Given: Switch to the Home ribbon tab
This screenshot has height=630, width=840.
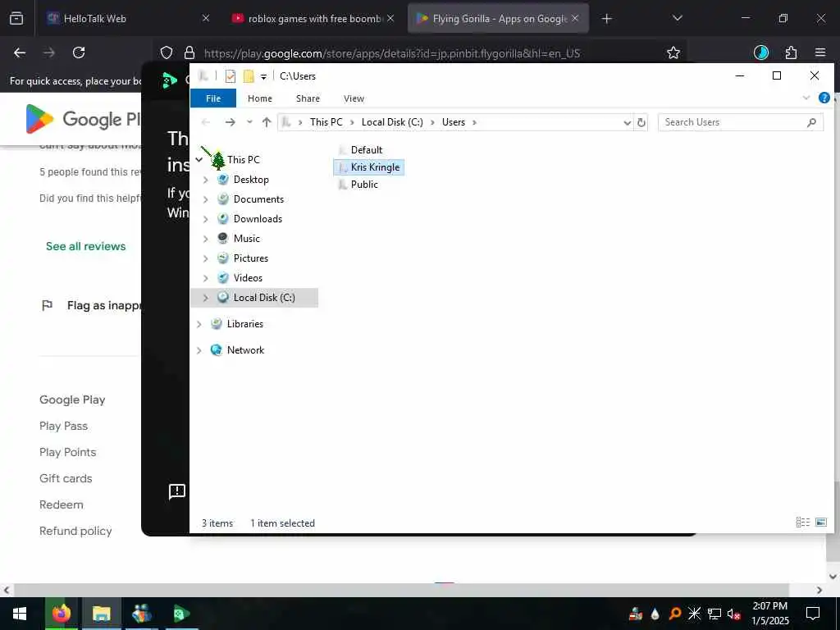Looking at the screenshot, I should point(260,98).
